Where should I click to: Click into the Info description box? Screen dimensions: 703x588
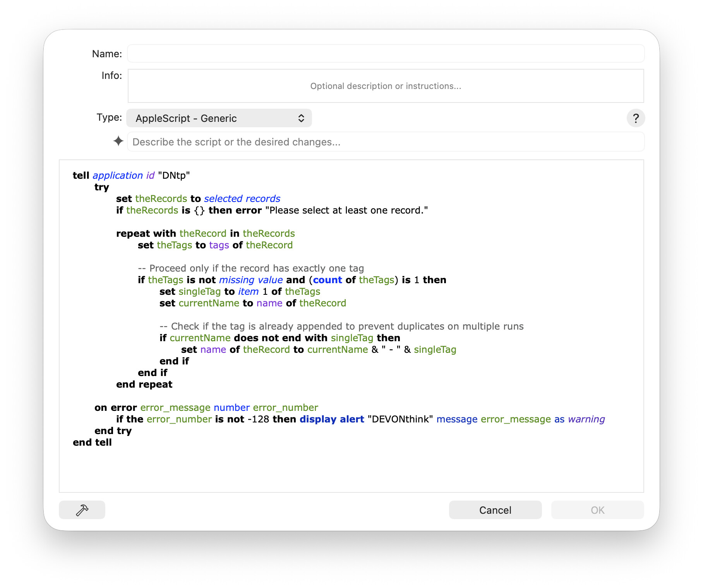click(x=385, y=86)
